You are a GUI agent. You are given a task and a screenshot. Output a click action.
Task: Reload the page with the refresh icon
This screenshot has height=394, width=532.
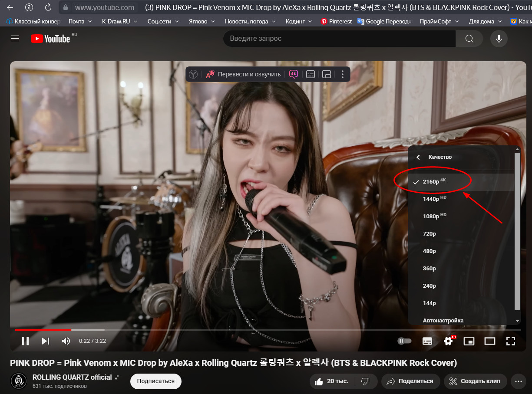48,7
